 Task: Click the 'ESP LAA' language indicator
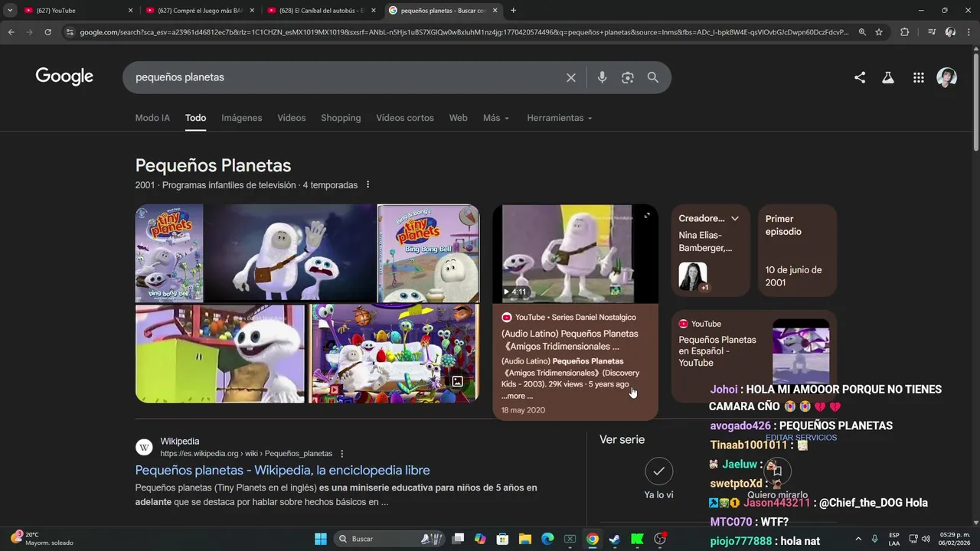[x=894, y=539]
